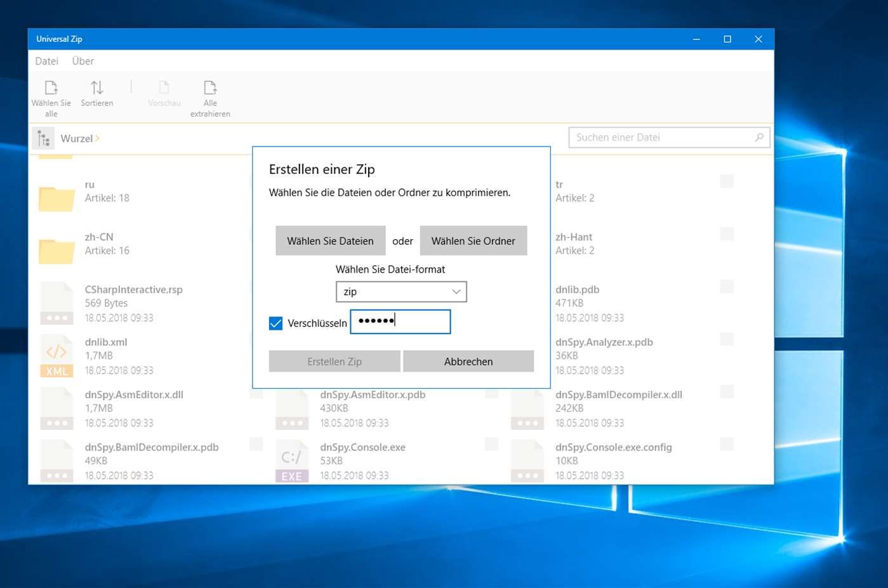Uncheck the Verschlüsseln checkbox
Screen dimensions: 888x588
pos(275,323)
